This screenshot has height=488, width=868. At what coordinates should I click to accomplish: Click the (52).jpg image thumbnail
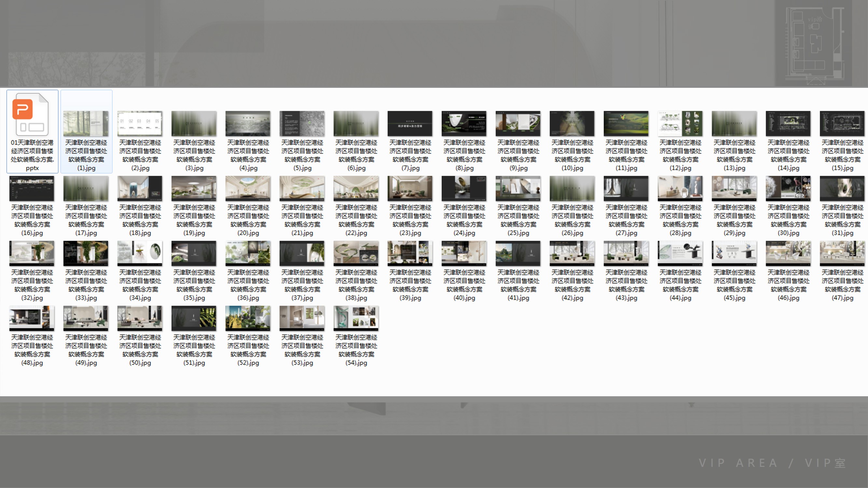click(x=248, y=318)
